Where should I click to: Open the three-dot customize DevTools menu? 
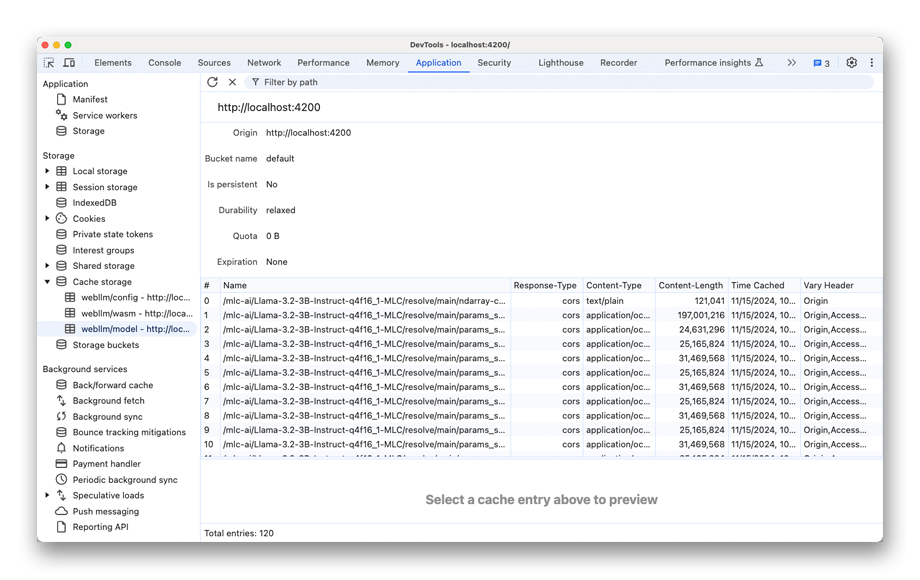871,63
